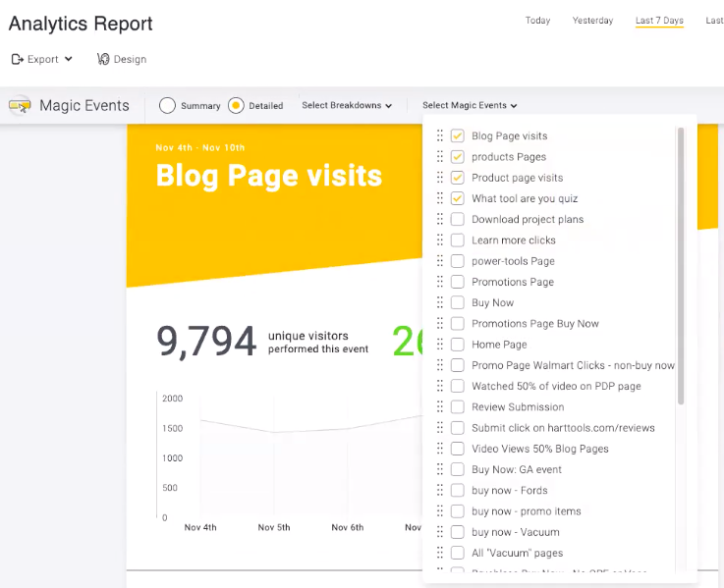Viewport: 724px width, 588px height.
Task: Click drag handle beside Promotions Page Buy Now
Action: coord(439,323)
